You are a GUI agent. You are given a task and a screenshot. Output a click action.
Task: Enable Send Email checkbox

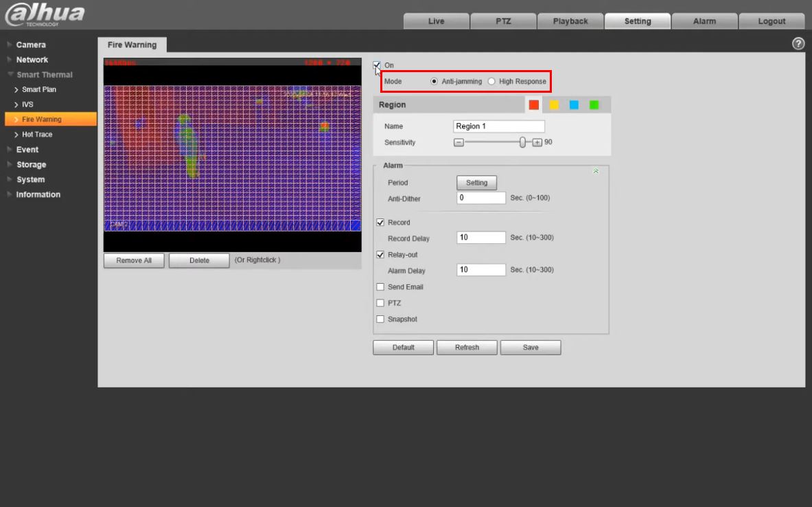click(x=380, y=286)
